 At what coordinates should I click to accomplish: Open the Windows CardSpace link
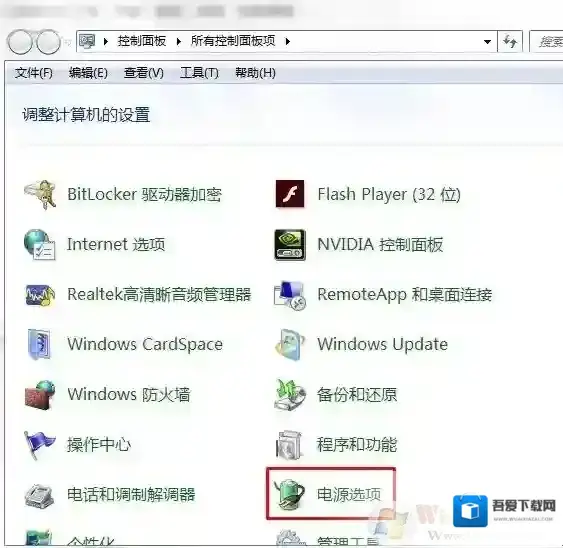tap(145, 344)
